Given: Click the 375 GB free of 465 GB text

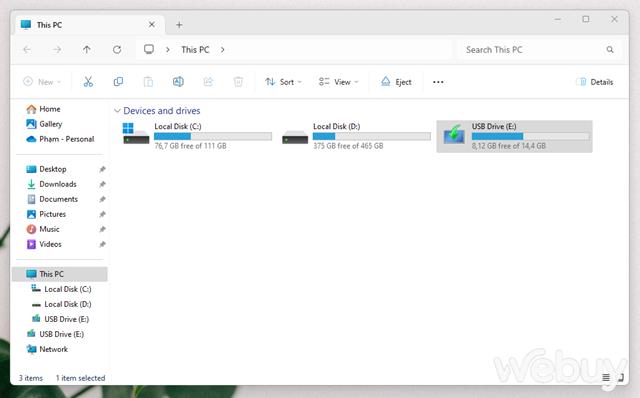Looking at the screenshot, I should click(x=348, y=146).
